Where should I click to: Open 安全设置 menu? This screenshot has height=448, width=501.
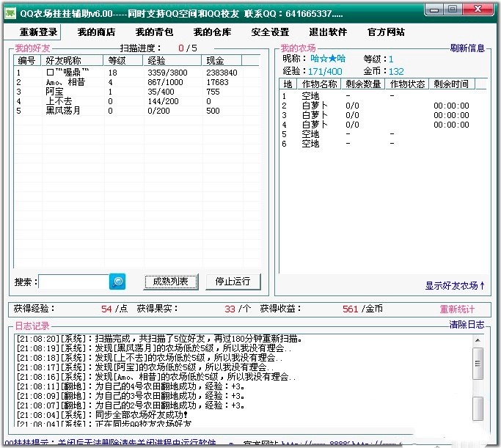pyautogui.click(x=270, y=32)
